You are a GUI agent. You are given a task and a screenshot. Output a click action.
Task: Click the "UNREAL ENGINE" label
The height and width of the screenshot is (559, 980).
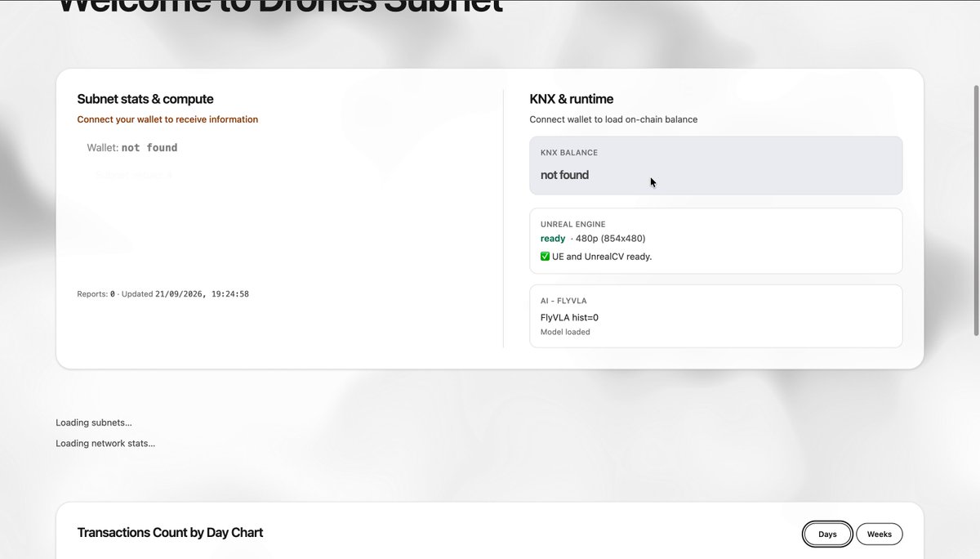coord(573,224)
